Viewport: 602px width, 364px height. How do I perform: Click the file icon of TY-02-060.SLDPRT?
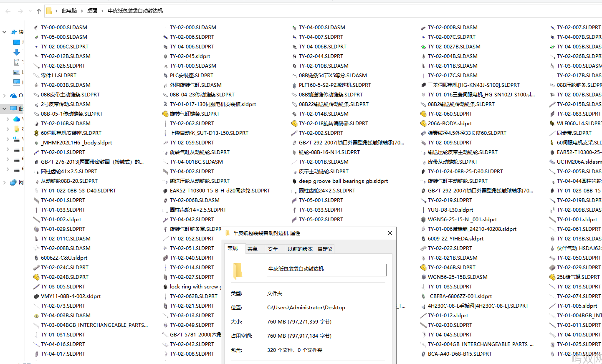pos(423,114)
